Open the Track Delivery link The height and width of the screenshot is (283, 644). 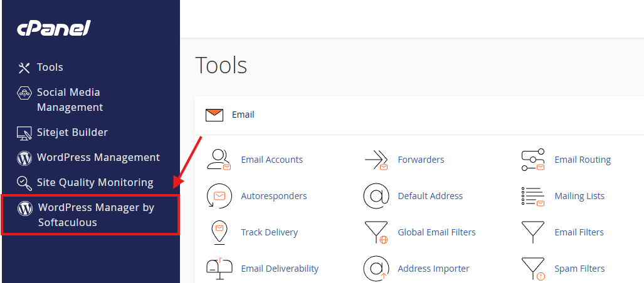pyautogui.click(x=270, y=232)
